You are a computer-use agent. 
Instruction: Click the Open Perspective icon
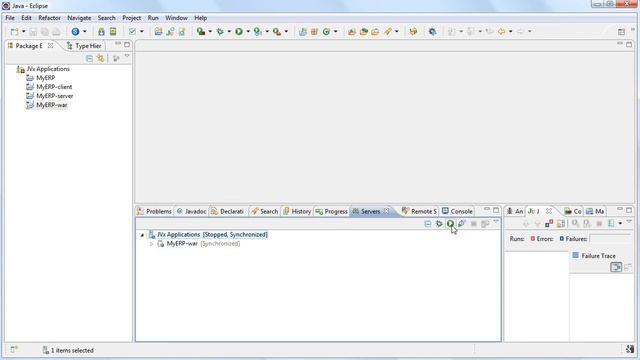[621, 32]
